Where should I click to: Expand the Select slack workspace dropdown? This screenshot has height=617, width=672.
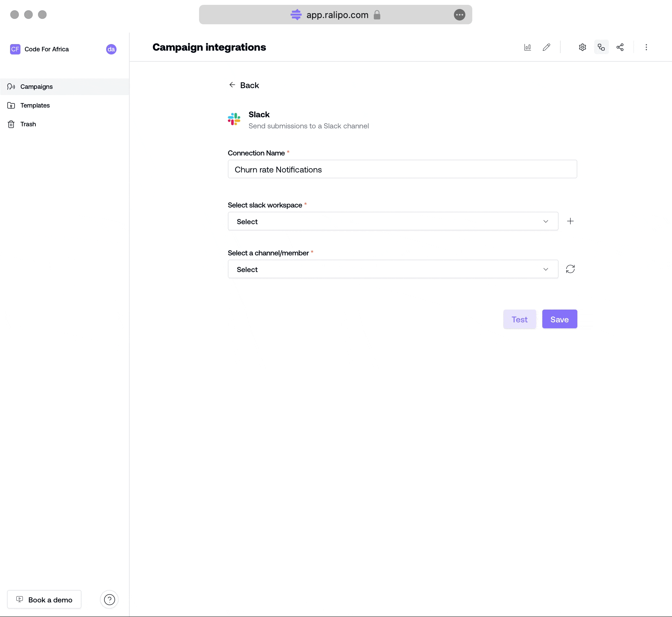click(x=393, y=221)
